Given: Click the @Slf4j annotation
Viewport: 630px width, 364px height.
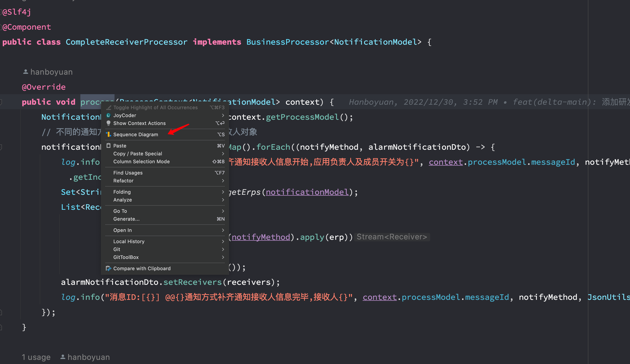Looking at the screenshot, I should [17, 12].
